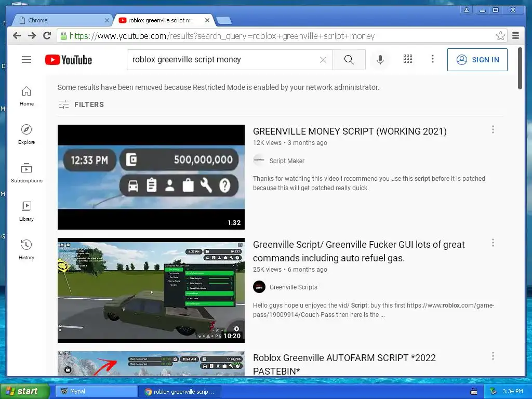Open Roblox Greenville AUTOFARM SCRIPT title
The width and height of the screenshot is (532, 399).
[x=344, y=364]
